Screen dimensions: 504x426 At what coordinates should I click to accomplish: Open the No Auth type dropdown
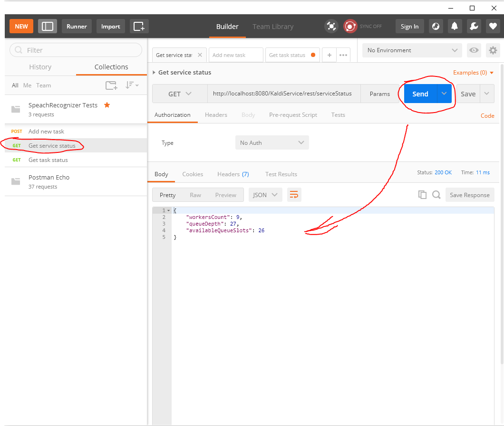(272, 142)
